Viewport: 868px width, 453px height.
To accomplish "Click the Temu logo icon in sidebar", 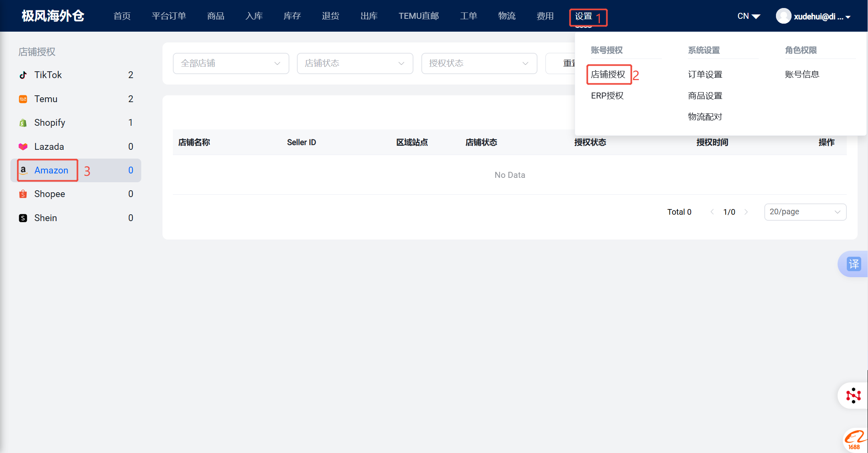I will pos(23,99).
